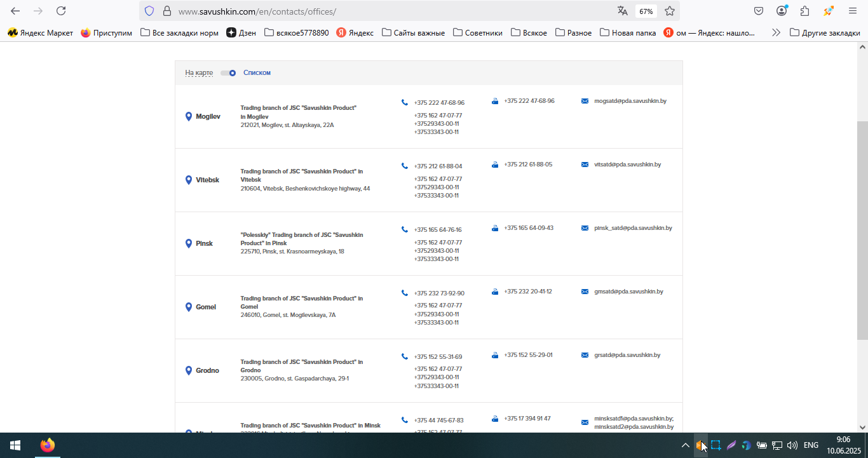Image resolution: width=868 pixels, height=458 pixels.
Task: Expand the Сайты важные bookmarks folder
Action: [x=413, y=32]
